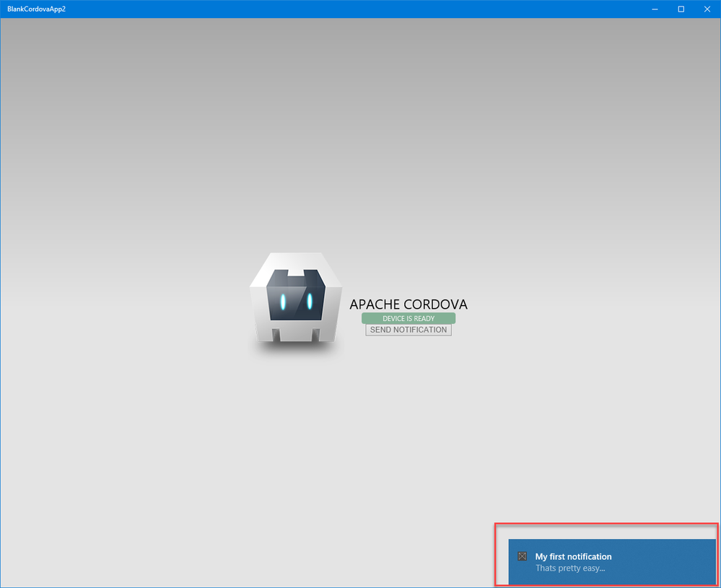Click the BlankCordovaApp2 window title

pyautogui.click(x=36, y=9)
